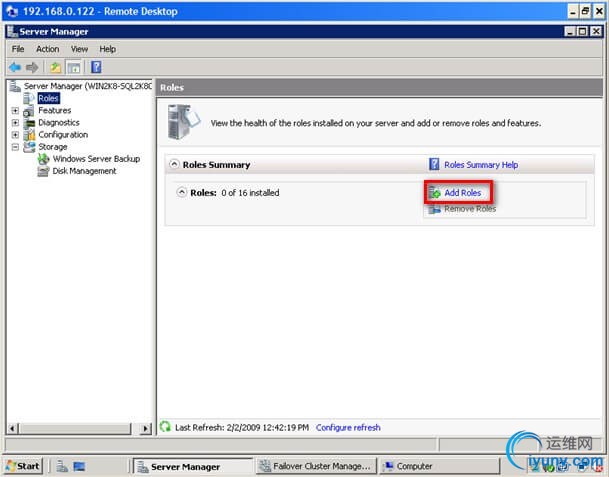Toggle the Show/Hide console tree toolbar icon

74,67
